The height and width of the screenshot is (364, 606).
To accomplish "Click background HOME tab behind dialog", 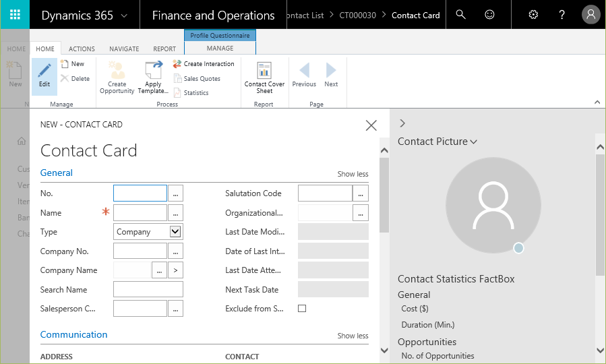I will (x=16, y=49).
